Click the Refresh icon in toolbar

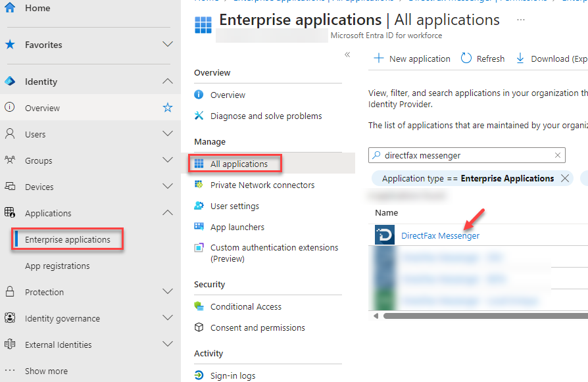point(466,59)
